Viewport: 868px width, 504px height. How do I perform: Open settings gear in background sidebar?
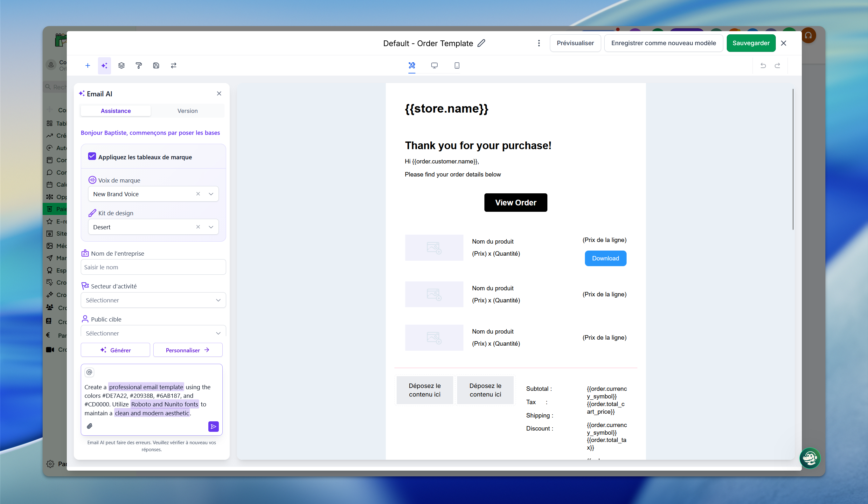[x=50, y=464]
